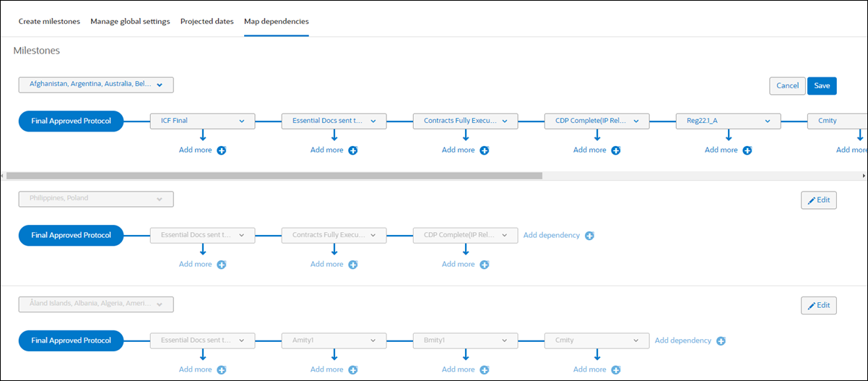Click first row's Final Approved Protocol node
The width and height of the screenshot is (868, 381).
point(71,121)
